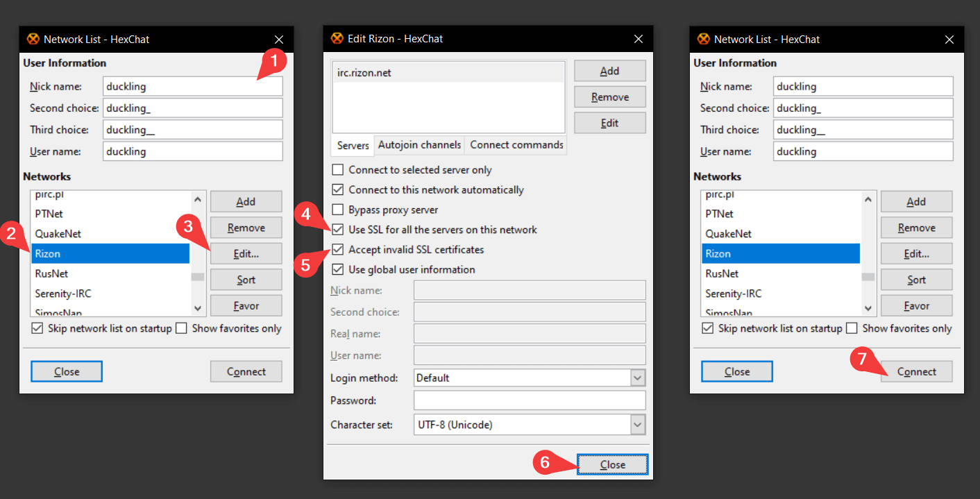Close the Edit Rizon window with the X

[638, 39]
